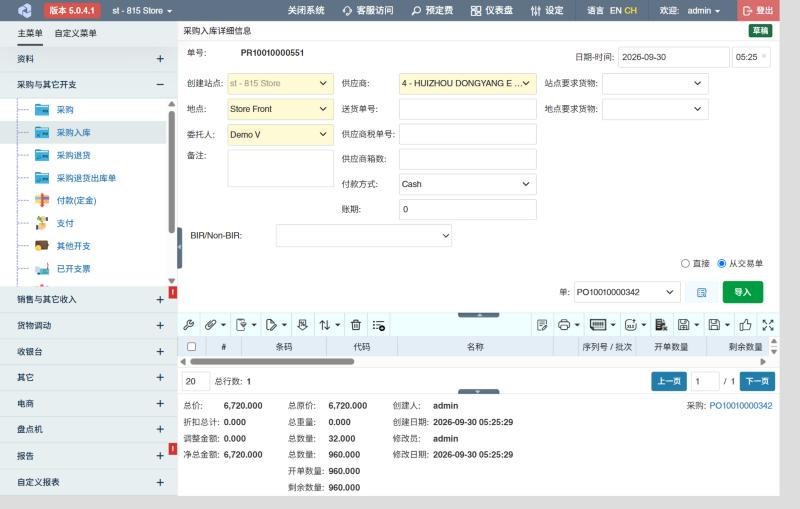The width and height of the screenshot is (800, 509).
Task: Click the building document icon in toolbar
Action: pyautogui.click(x=661, y=325)
